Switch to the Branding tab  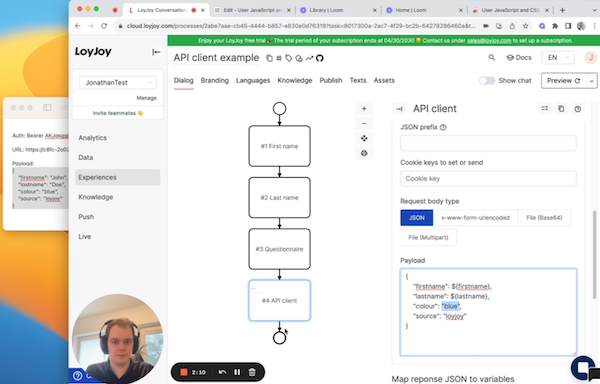pos(215,80)
